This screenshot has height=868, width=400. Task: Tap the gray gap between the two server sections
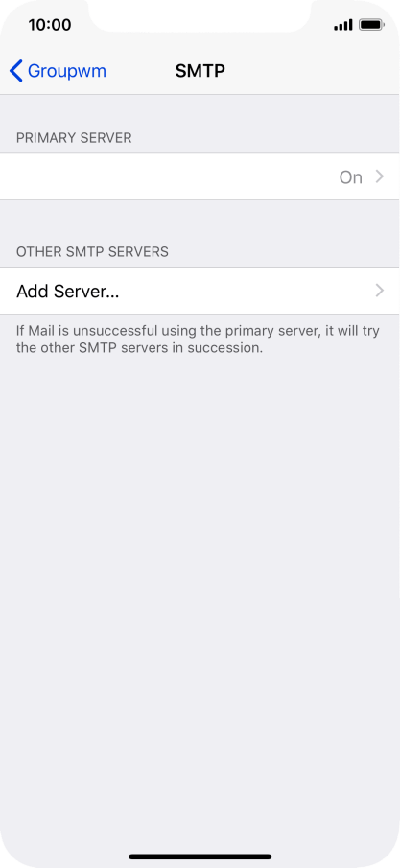tap(200, 219)
